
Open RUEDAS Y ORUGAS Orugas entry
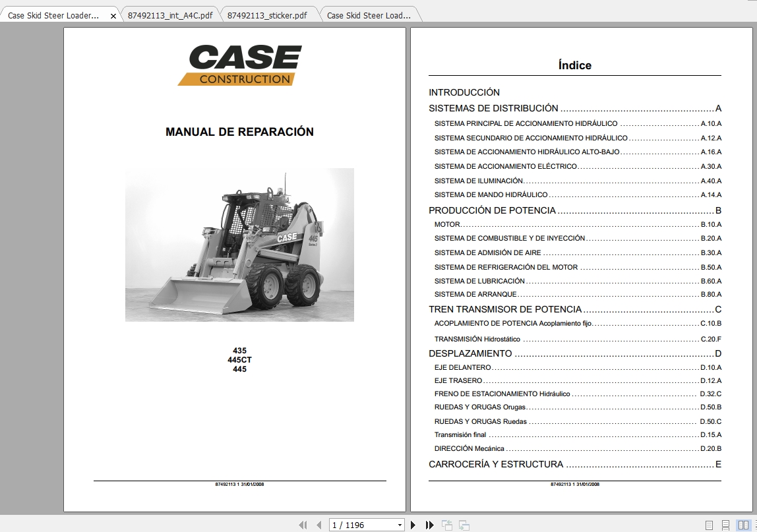(x=578, y=407)
